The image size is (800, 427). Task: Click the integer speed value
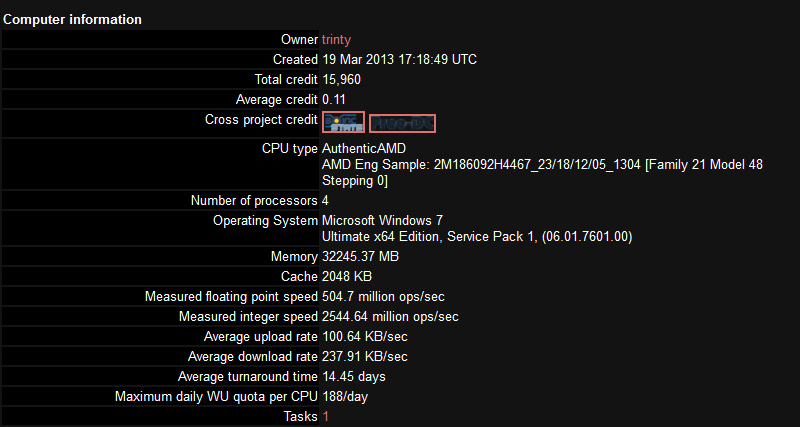pos(390,316)
